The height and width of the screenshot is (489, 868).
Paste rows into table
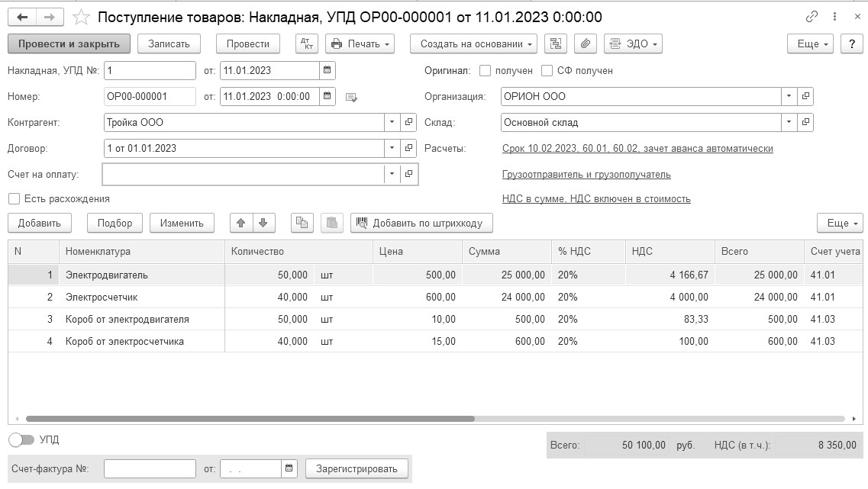332,223
